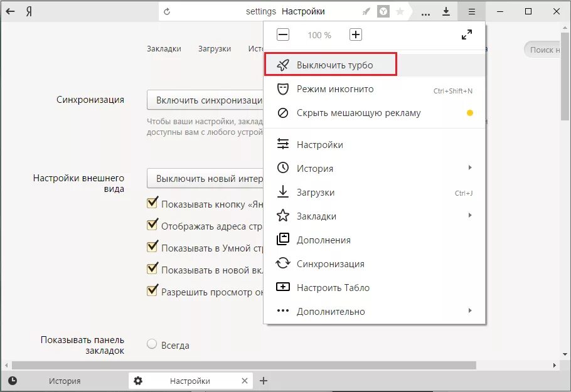Click the address bar 'settings Настройки'
Viewport: 571px width, 392px height.
(285, 12)
